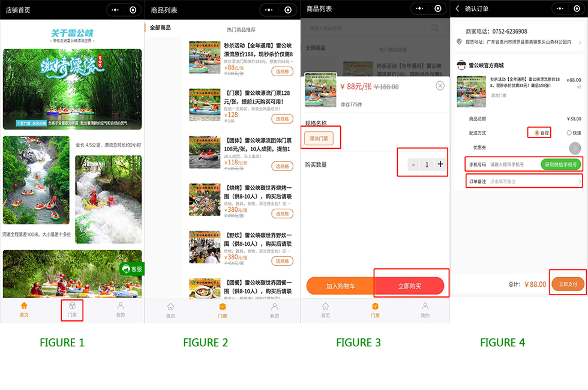Expand the 提货地址 row chevron
Viewport: 588px width, 390px height.
point(580,43)
